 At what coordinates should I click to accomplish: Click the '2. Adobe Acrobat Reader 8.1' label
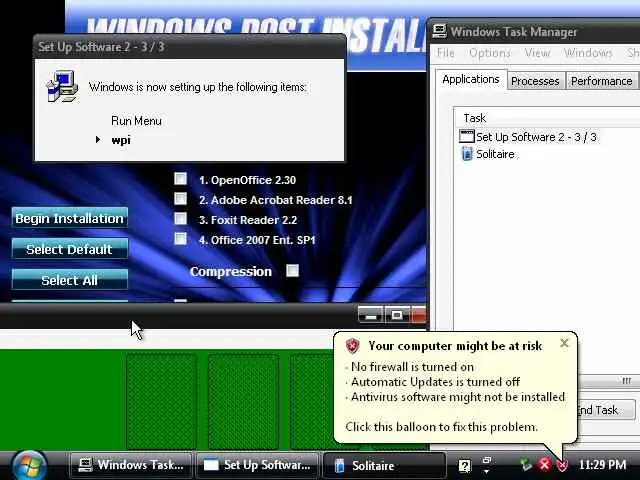tap(276, 200)
